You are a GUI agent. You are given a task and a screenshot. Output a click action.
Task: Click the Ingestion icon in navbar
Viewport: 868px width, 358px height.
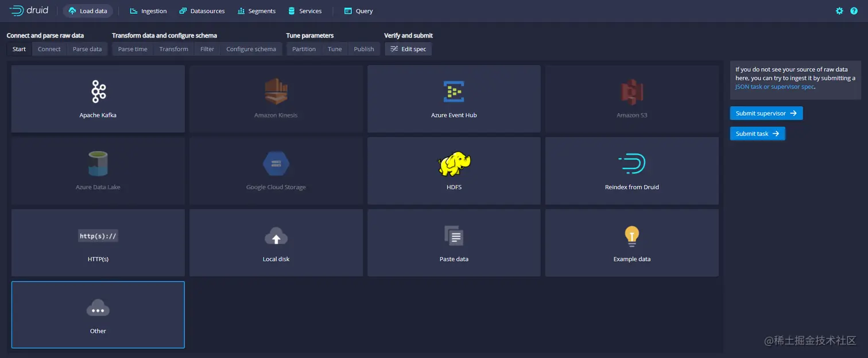point(134,11)
